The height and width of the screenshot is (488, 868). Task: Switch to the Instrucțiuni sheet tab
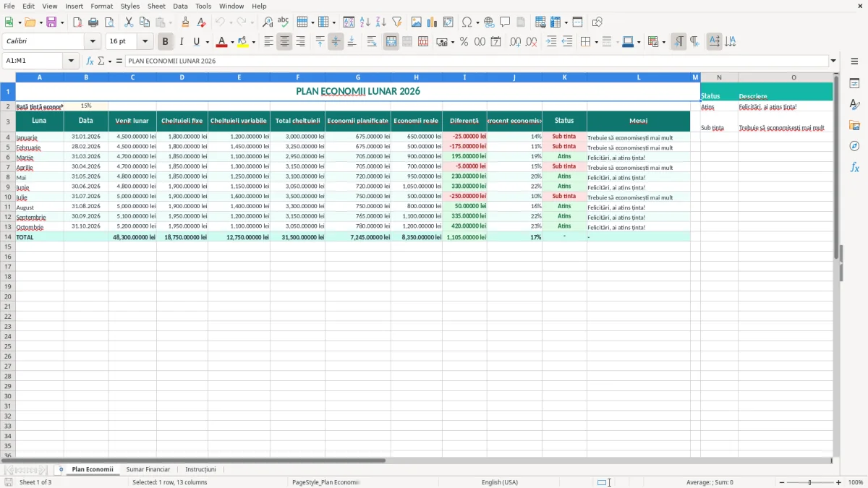[200, 469]
